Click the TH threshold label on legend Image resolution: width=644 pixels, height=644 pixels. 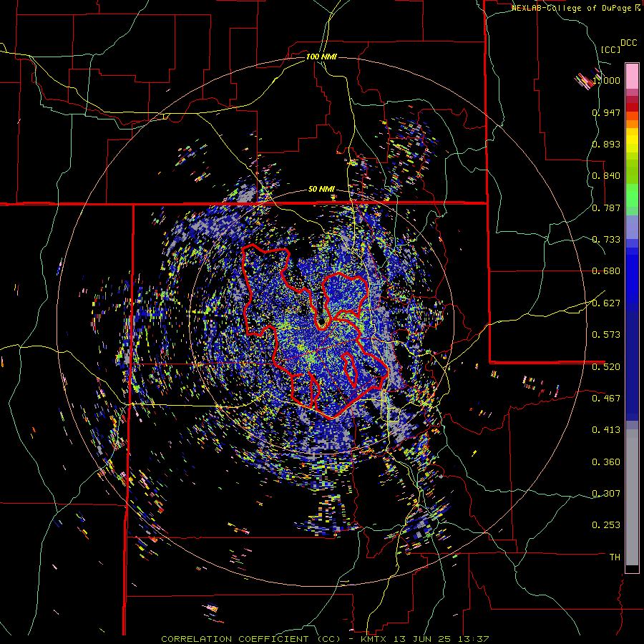[615, 557]
